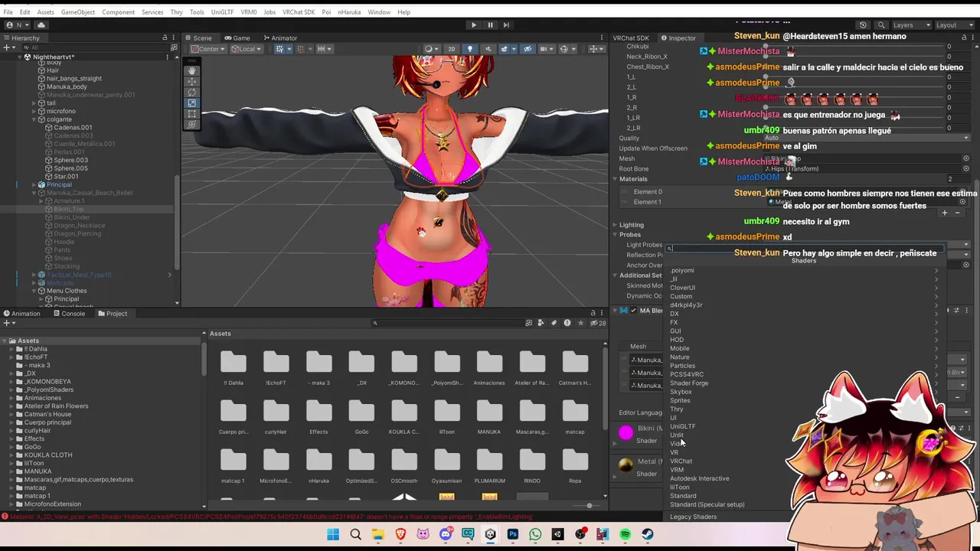This screenshot has width=980, height=551.
Task: Choose VRChat in the shader list
Action: [804, 461]
